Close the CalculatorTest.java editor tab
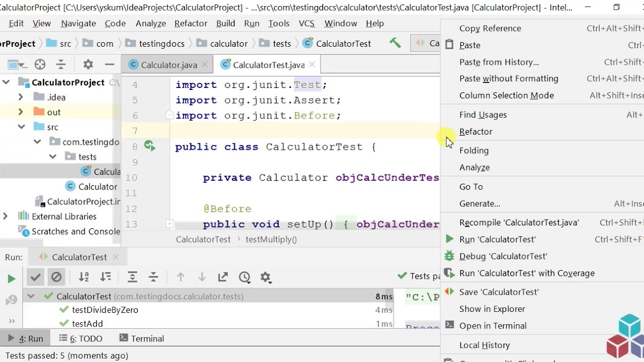644x362 pixels. pyautogui.click(x=312, y=64)
